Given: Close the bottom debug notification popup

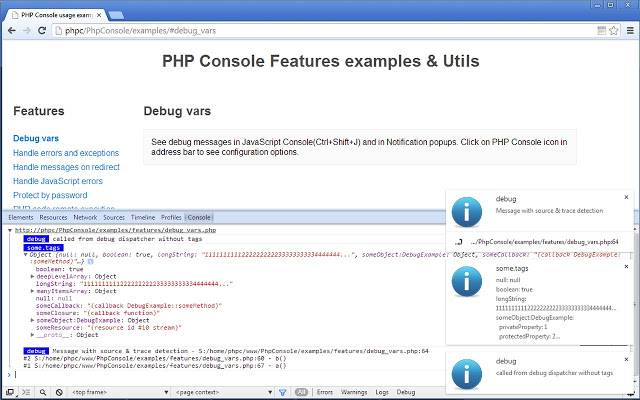Looking at the screenshot, I should click(627, 360).
